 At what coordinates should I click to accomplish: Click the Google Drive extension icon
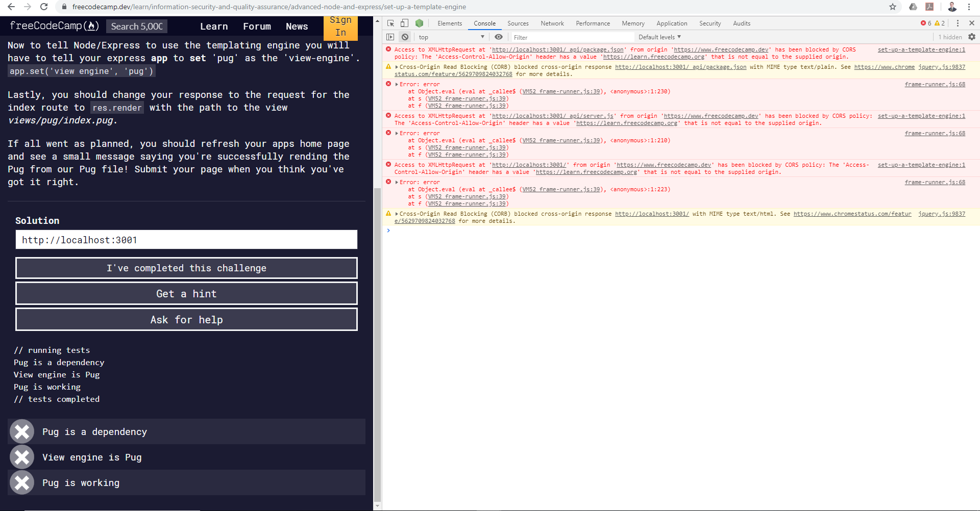pyautogui.click(x=913, y=7)
